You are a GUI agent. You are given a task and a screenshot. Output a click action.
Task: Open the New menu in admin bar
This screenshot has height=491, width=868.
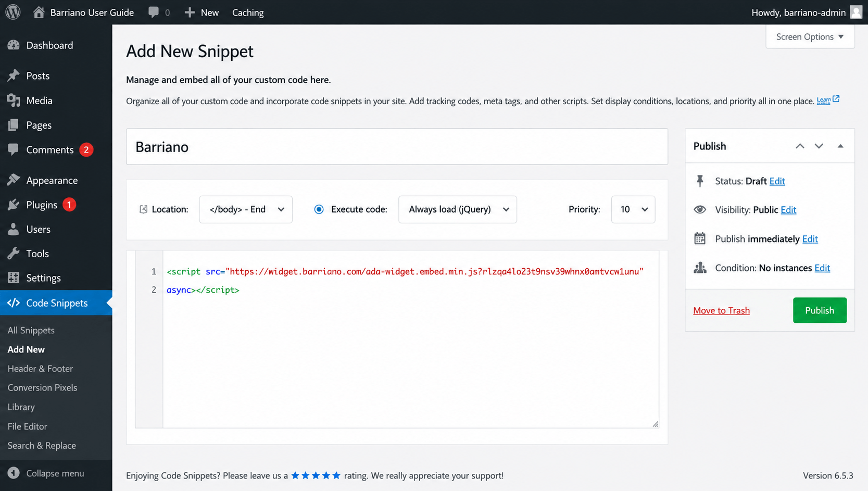point(202,12)
